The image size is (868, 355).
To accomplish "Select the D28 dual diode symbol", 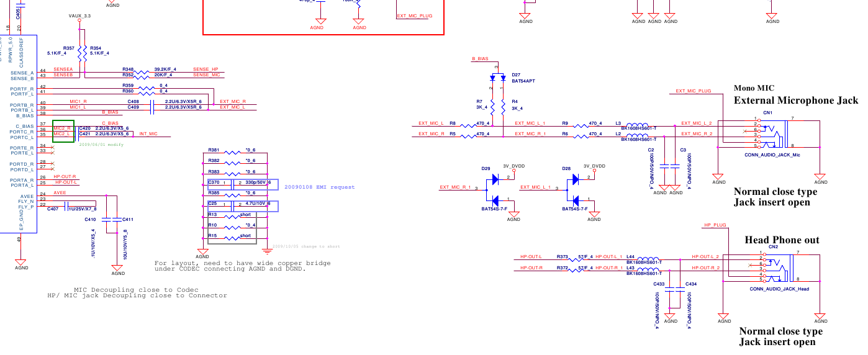I will [575, 189].
